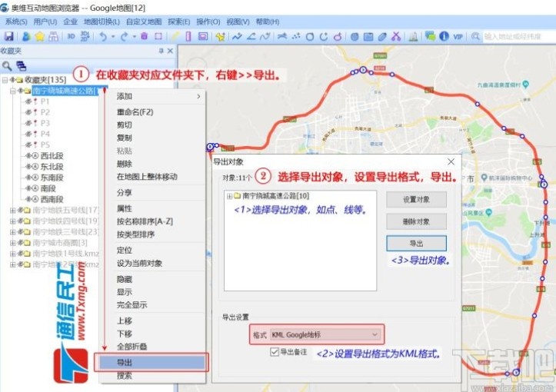Close the 收藏夹 panel
This screenshot has height=392, width=556.
pos(170,51)
